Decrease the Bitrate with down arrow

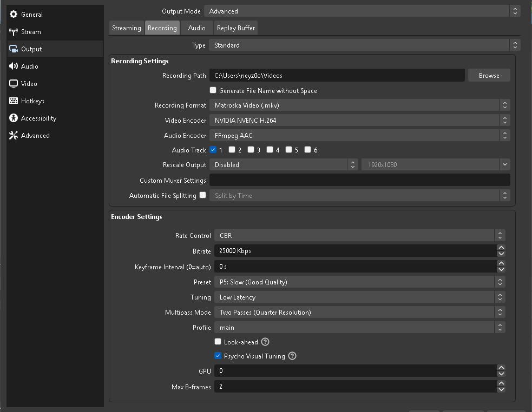501,254
